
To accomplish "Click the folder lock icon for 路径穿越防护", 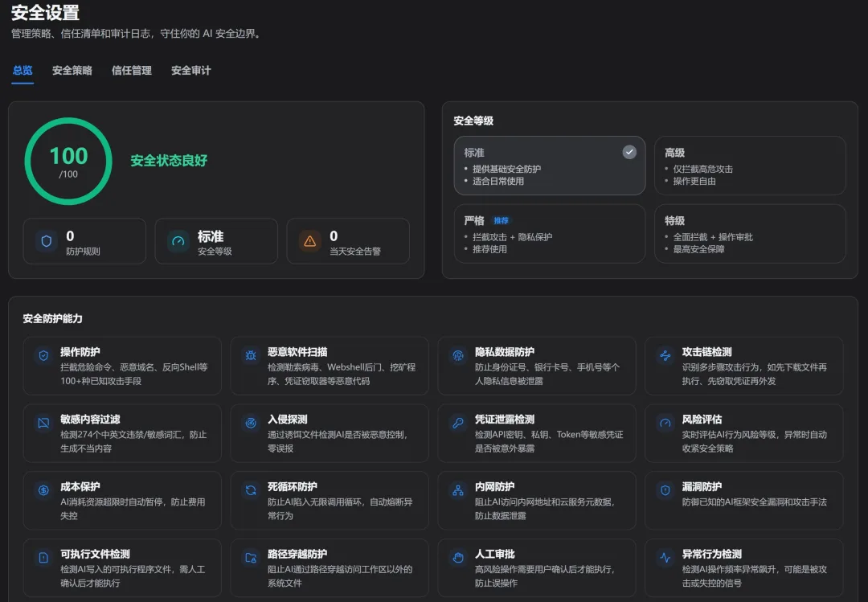I will [x=251, y=558].
